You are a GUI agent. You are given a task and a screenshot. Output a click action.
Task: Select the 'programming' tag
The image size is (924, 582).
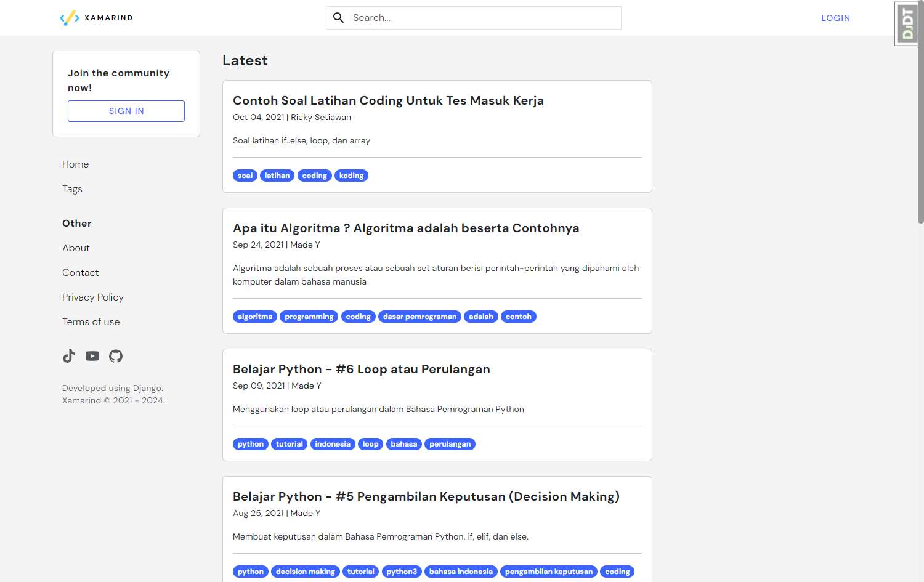[309, 317]
